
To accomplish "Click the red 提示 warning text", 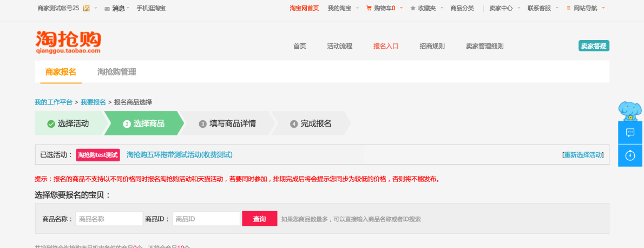I will point(237,179).
